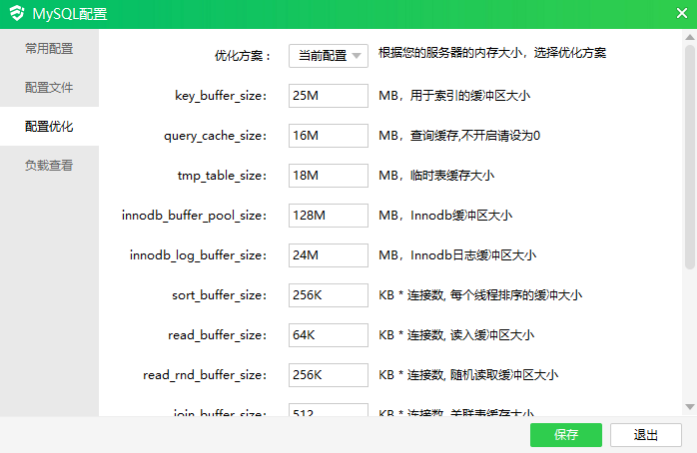The image size is (697, 453).
Task: Edit the query_cache_size value field
Action: (x=328, y=136)
